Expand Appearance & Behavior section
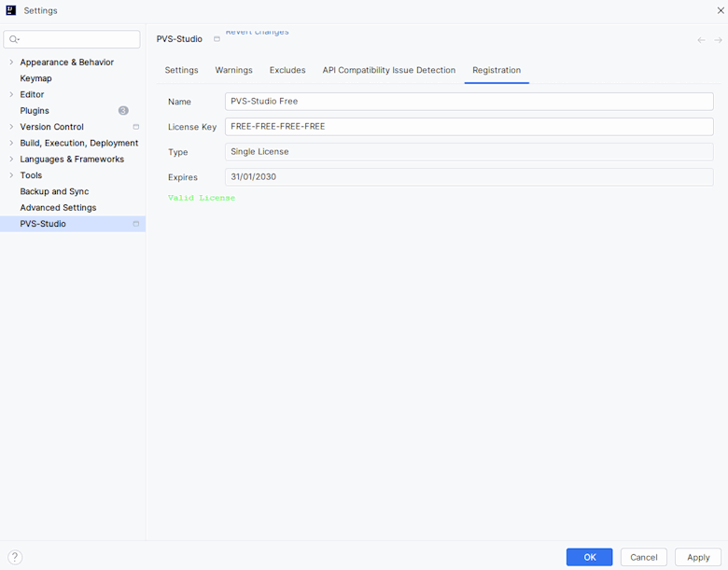This screenshot has height=570, width=728. pos(11,63)
